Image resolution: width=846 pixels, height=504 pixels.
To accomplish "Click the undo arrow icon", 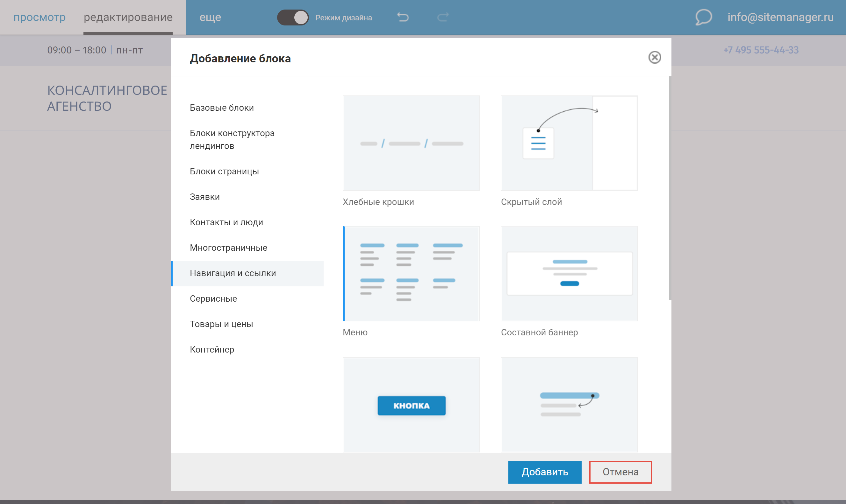I will pos(403,17).
